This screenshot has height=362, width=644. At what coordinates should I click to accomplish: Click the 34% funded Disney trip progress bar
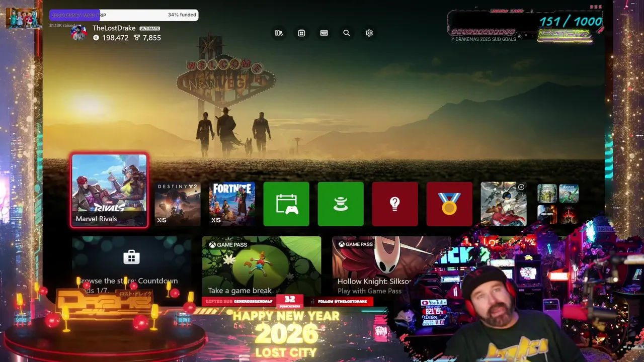click(124, 15)
